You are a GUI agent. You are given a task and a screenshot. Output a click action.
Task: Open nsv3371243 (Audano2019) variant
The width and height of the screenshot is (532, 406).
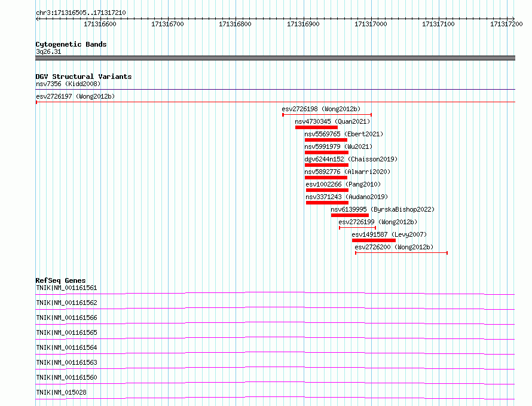tap(347, 197)
